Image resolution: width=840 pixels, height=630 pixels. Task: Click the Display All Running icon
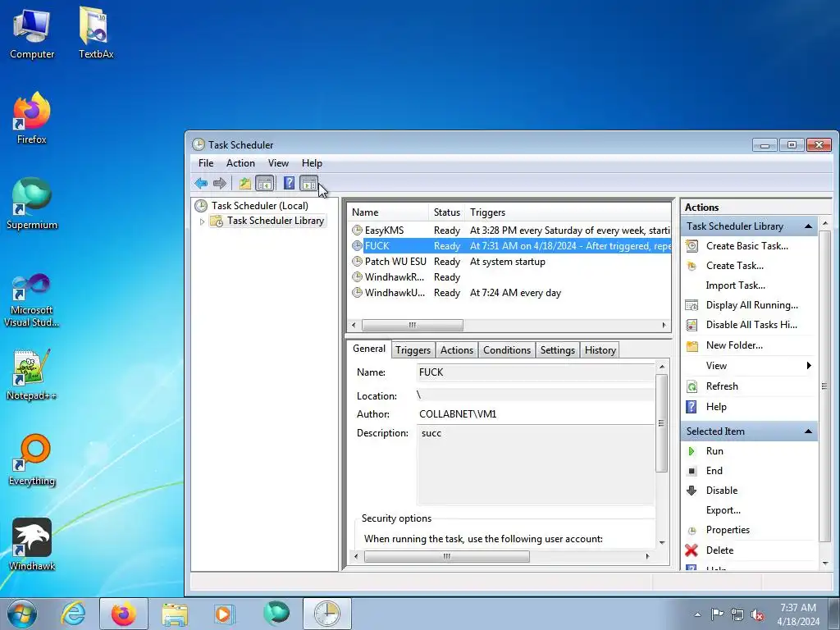[x=692, y=305]
